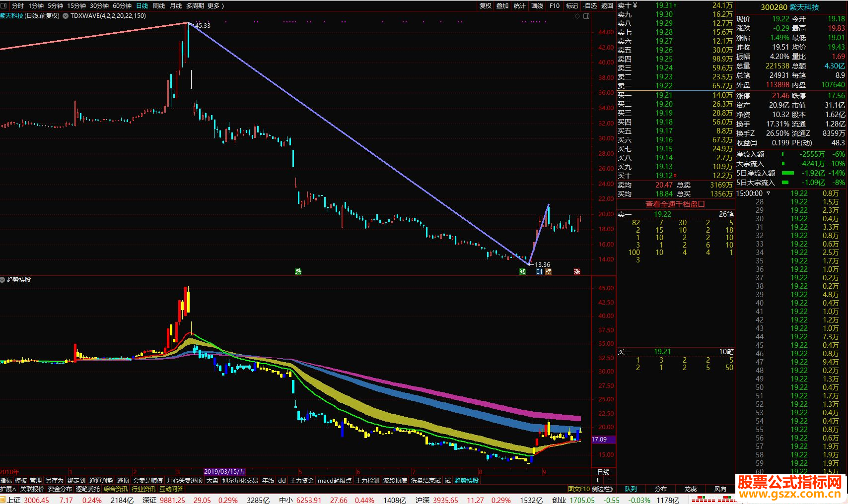Click the 叠加 overlay button
This screenshot has width=848, height=504.
click(502, 6)
